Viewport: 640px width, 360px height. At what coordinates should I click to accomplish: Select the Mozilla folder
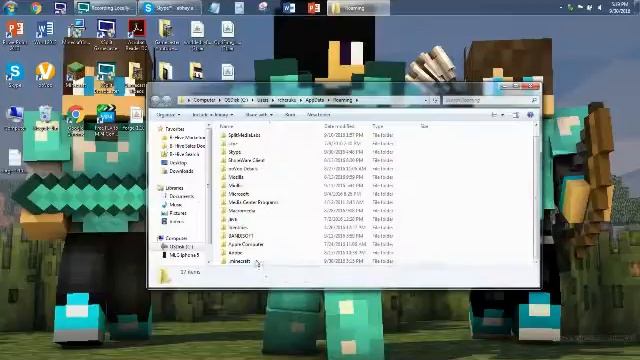tap(232, 177)
